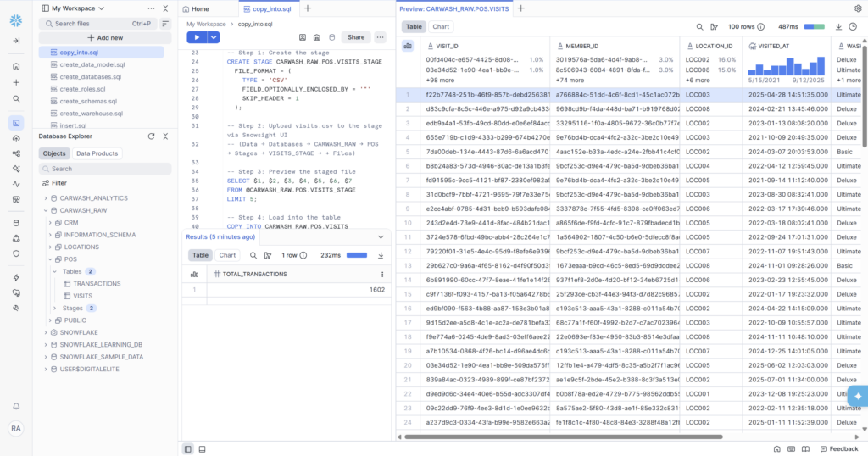Refresh the Database Explorer
The height and width of the screenshot is (456, 868).
(151, 136)
